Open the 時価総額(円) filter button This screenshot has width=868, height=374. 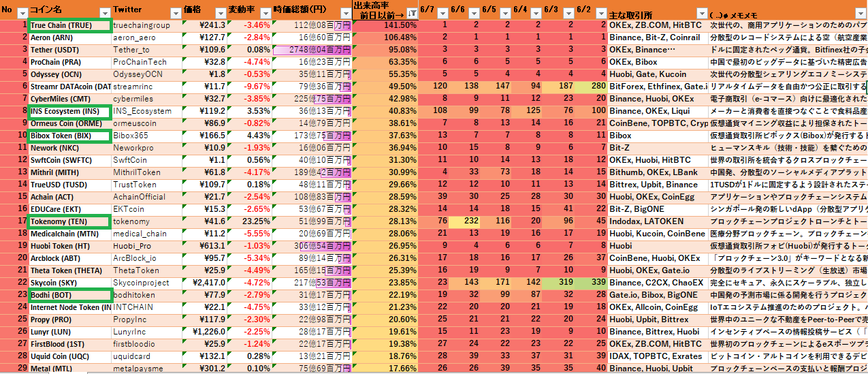point(344,13)
